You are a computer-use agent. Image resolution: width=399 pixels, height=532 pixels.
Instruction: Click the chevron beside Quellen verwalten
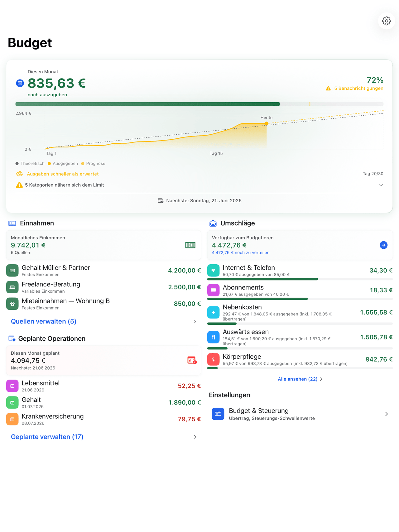pos(195,322)
